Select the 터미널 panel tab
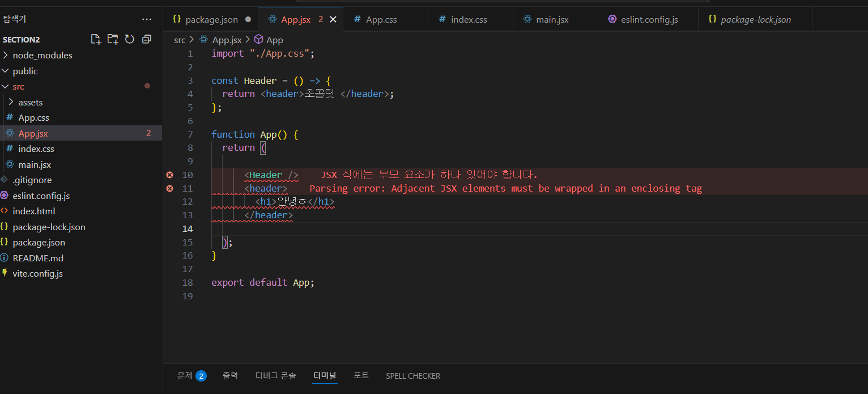Screen dimensions: 868x394 pyautogui.click(x=325, y=375)
